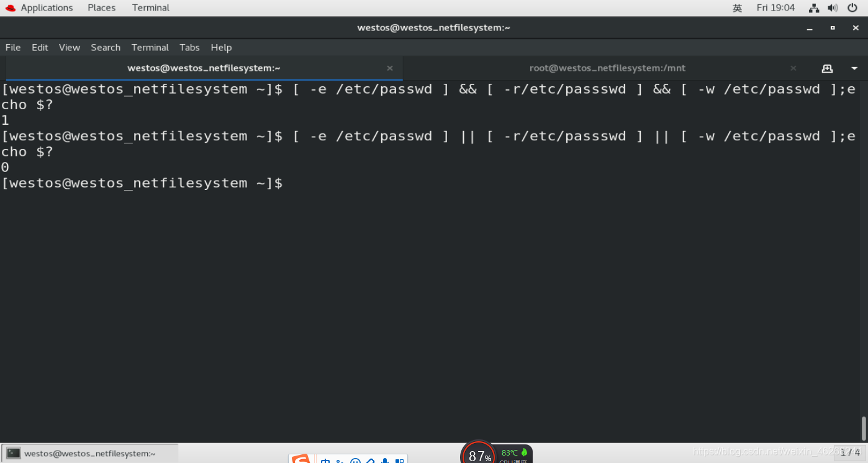This screenshot has height=463, width=868.
Task: Click the taskbar westos@westos_netfilesystem:~ window button
Action: 90,454
